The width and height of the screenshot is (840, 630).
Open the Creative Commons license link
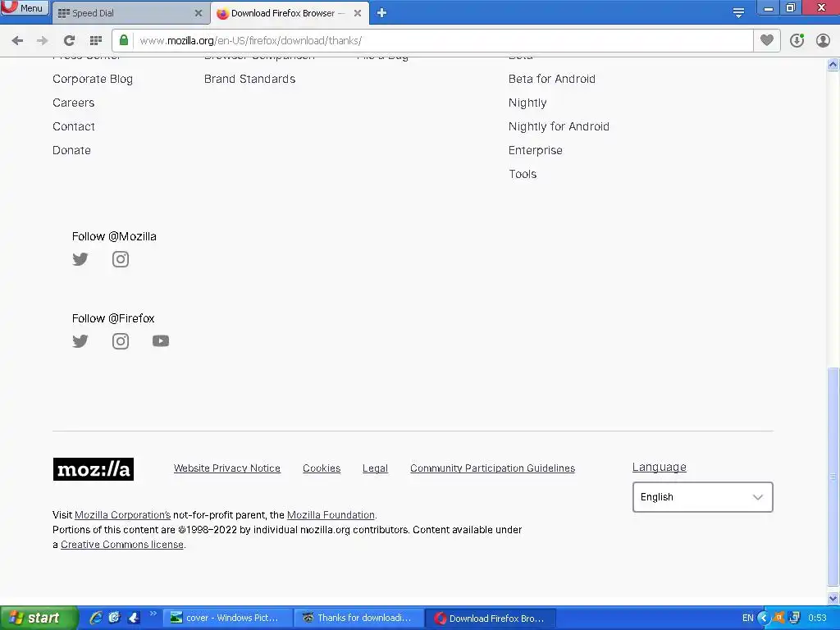pyautogui.click(x=122, y=545)
